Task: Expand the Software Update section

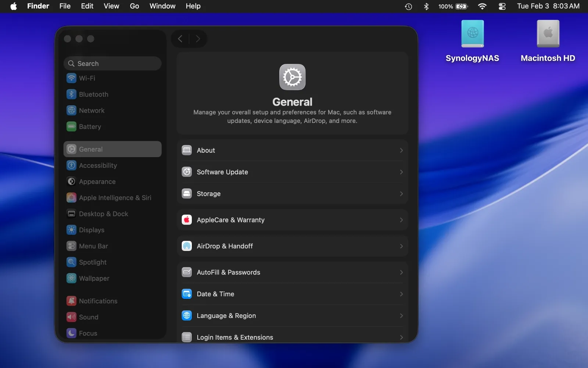Action: point(401,172)
